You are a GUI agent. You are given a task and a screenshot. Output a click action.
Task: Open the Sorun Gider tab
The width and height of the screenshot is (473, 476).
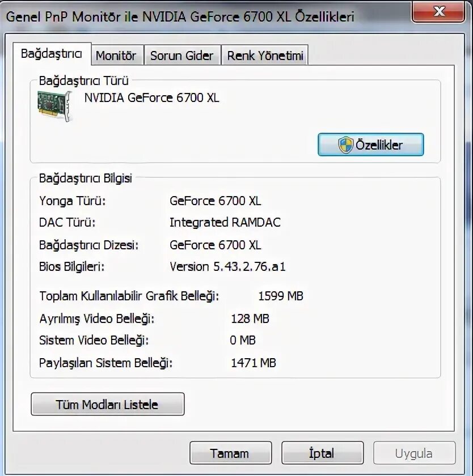pos(182,56)
